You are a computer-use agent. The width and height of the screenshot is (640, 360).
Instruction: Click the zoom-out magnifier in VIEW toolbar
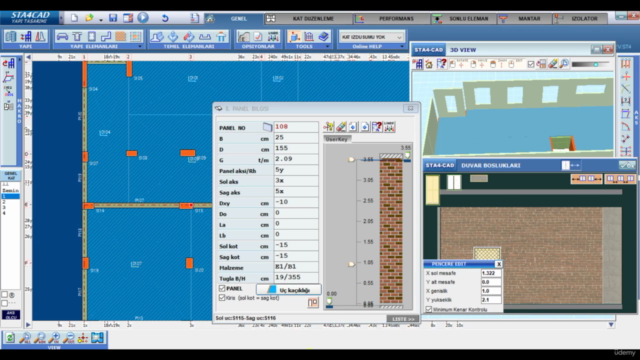tap(69, 338)
